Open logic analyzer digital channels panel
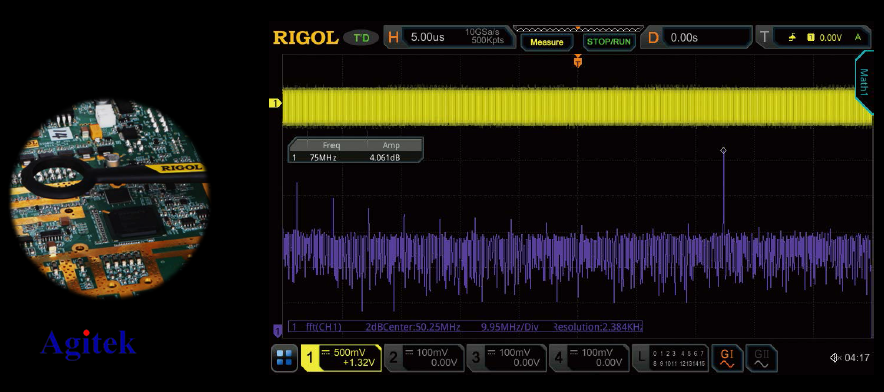This screenshot has width=884, height=392. (x=669, y=358)
